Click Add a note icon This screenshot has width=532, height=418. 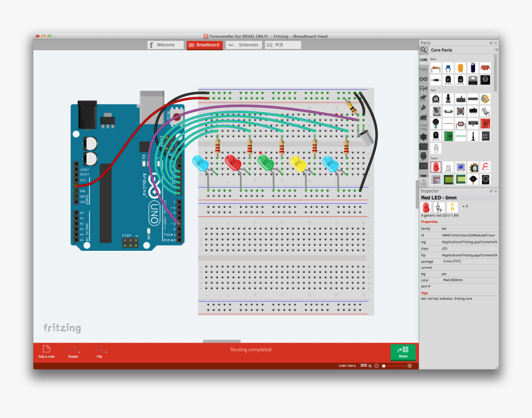point(46,349)
